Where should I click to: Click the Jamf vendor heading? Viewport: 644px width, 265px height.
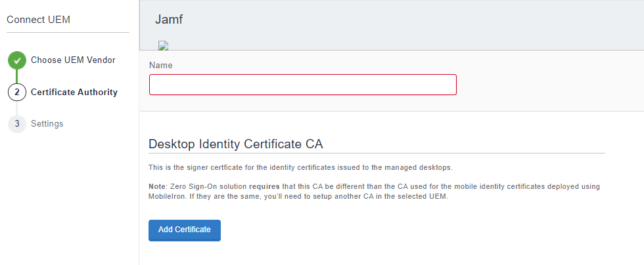pyautogui.click(x=169, y=20)
